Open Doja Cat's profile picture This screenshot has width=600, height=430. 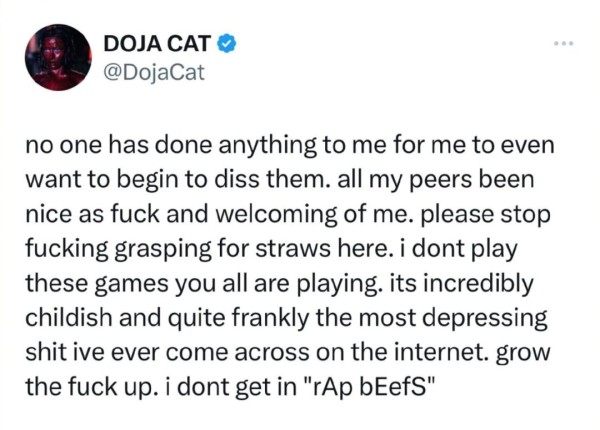(58, 57)
